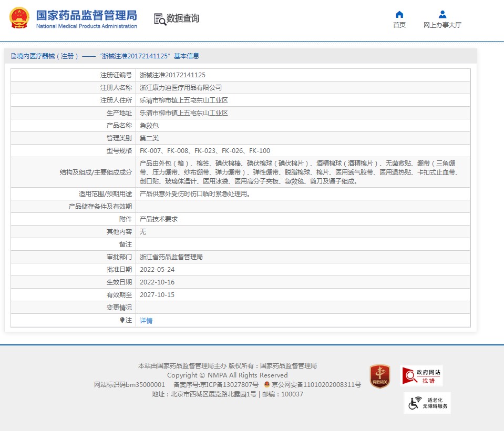Click the 网站标识码bm35000001 footer text
Viewport: 504px width, 439px height.
129,385
